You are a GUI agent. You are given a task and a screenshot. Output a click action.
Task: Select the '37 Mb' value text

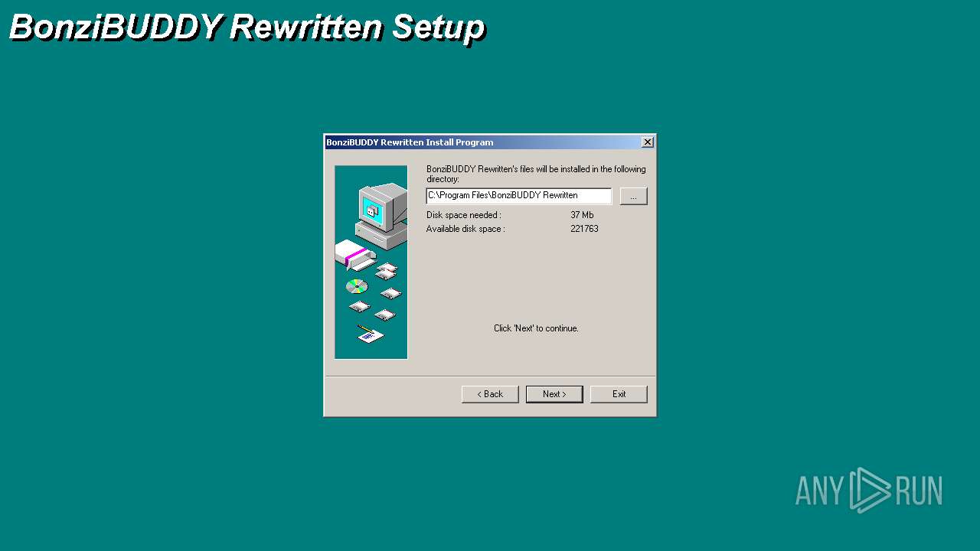582,215
